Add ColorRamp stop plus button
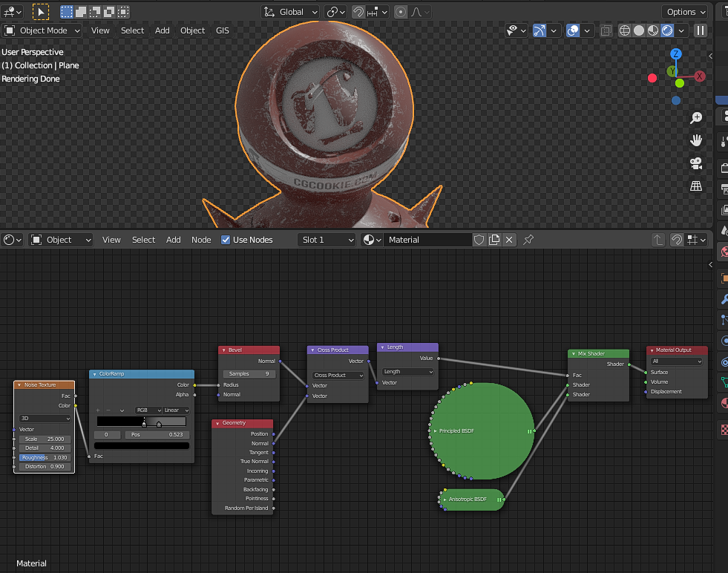Viewport: 728px width, 573px height. 98,410
